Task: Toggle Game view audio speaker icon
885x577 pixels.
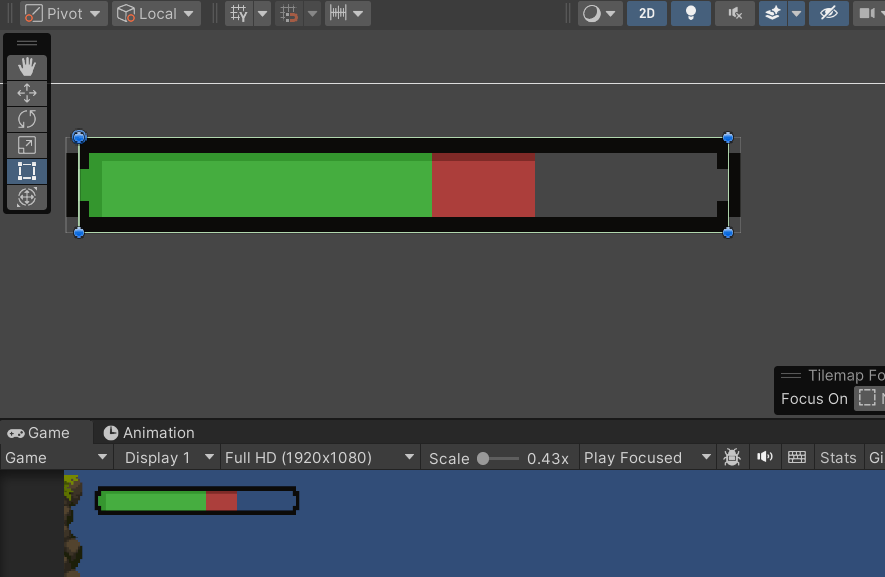Action: (x=765, y=457)
